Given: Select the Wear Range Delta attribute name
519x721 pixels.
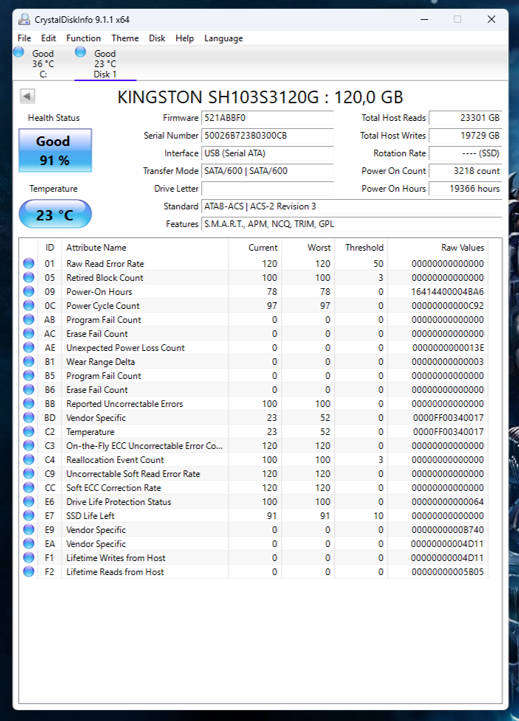Looking at the screenshot, I should pos(100,361).
